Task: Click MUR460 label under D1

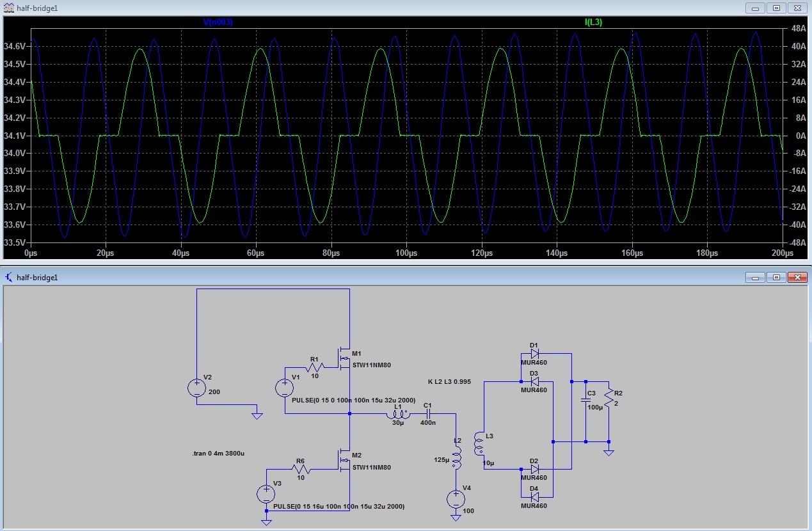Action: (534, 362)
